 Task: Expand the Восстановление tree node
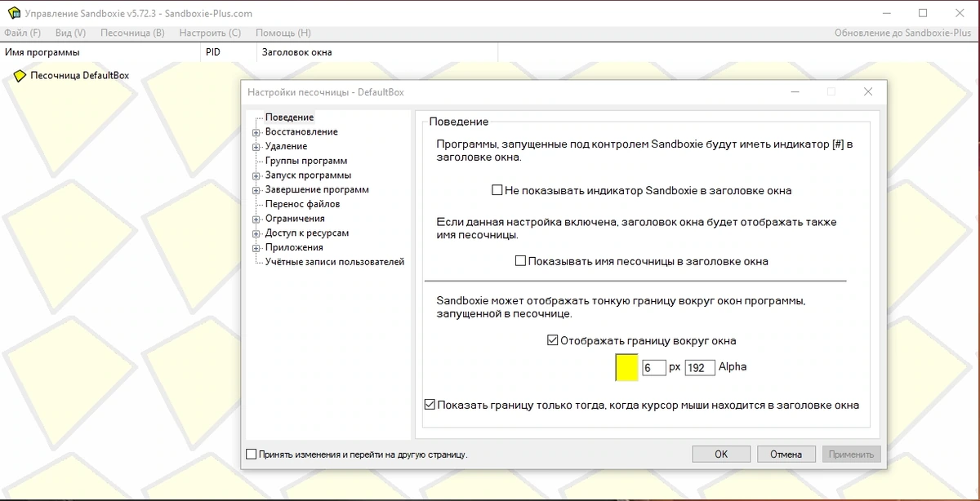tap(256, 132)
